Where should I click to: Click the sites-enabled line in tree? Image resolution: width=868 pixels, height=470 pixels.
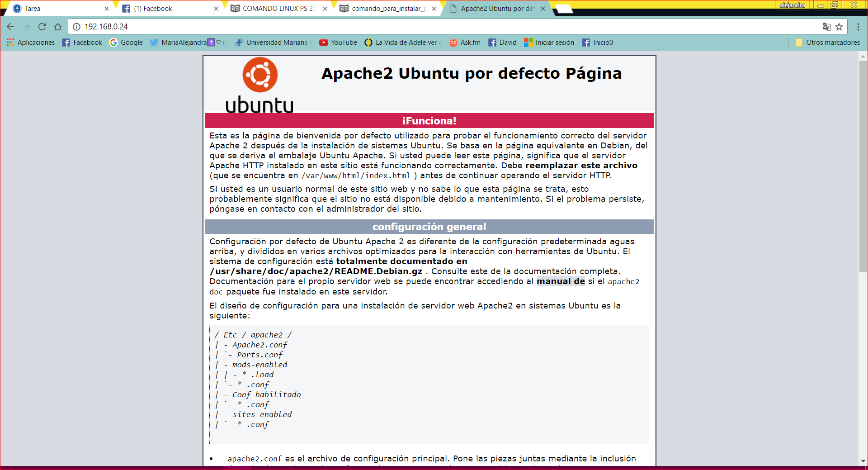(262, 414)
